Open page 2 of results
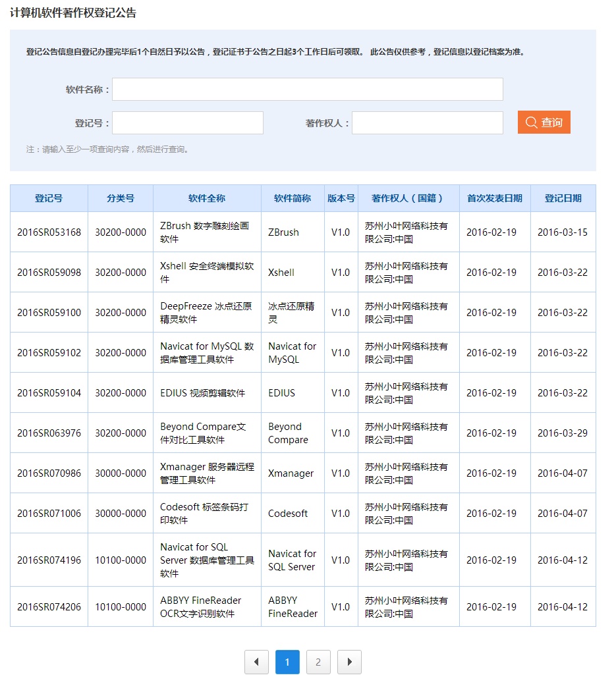Viewport: 616px width, 696px height. [318, 662]
